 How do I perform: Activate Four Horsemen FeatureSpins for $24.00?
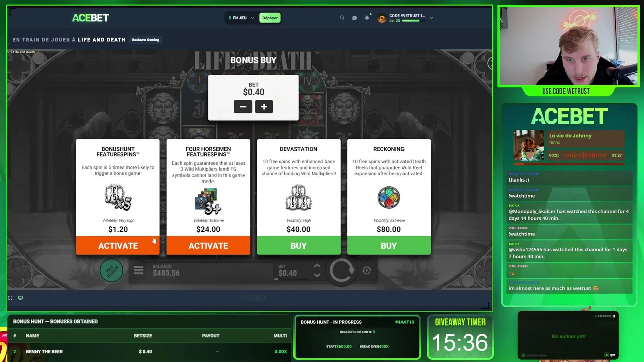tap(208, 246)
